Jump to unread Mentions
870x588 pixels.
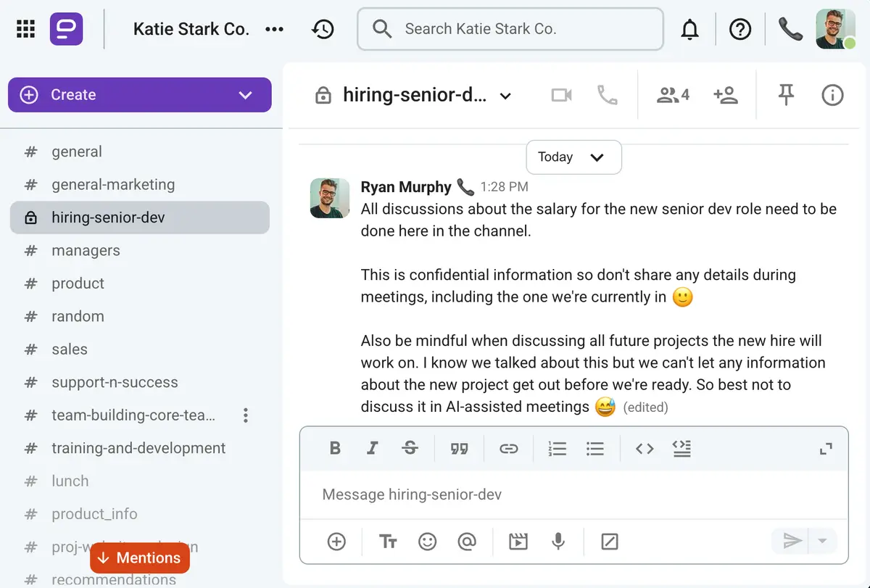click(x=139, y=558)
